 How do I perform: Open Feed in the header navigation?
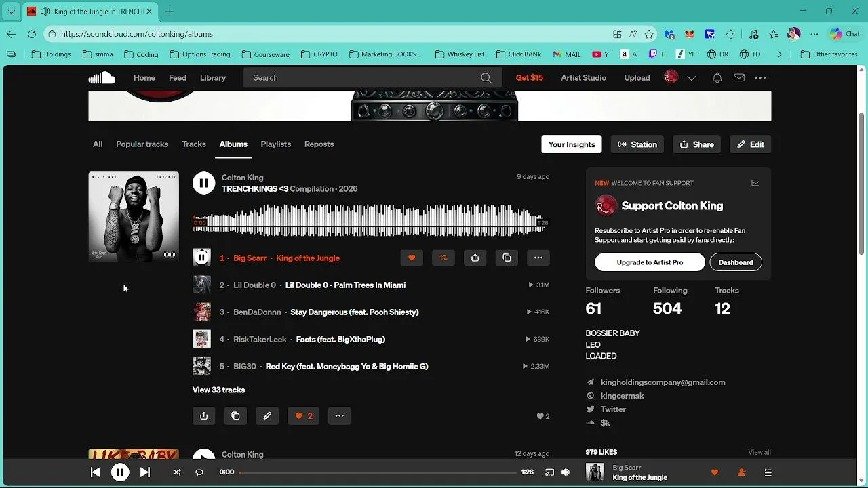pos(178,78)
